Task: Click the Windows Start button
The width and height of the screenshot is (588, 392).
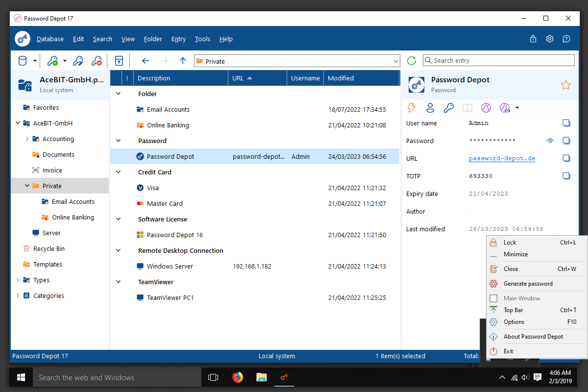Action: 21,377
